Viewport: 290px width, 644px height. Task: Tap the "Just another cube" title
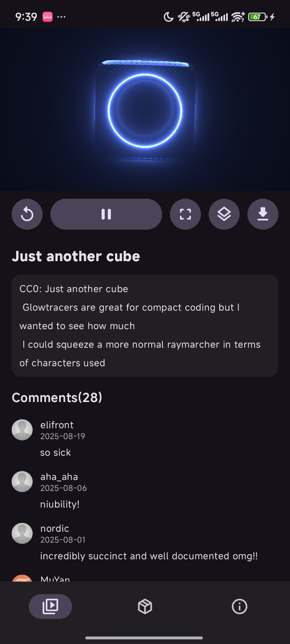76,256
